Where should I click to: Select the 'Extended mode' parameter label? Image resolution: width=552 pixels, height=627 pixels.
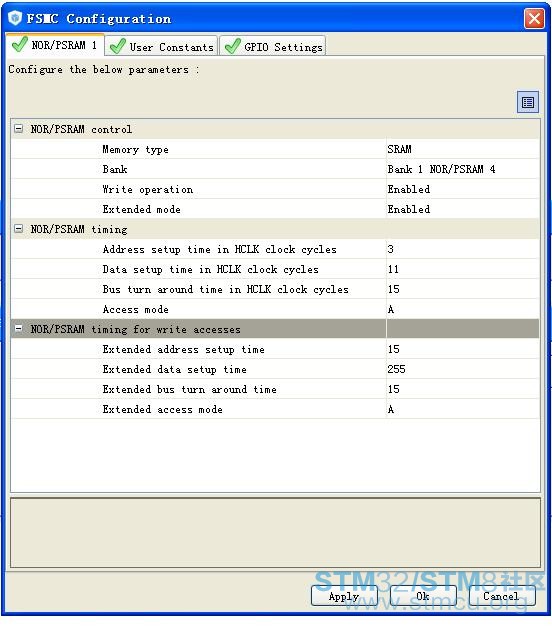click(141, 209)
